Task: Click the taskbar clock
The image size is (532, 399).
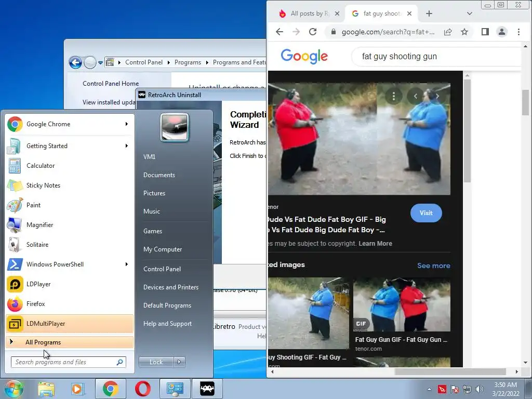Action: tap(506, 389)
